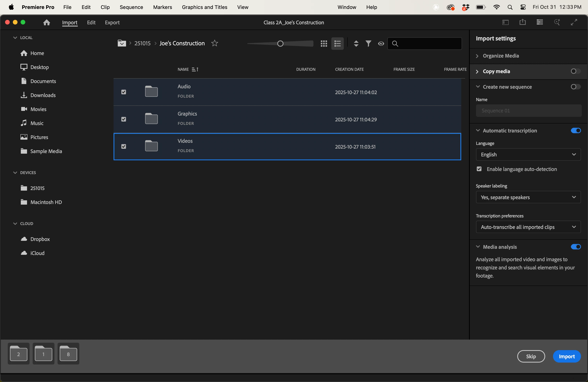Adjust the thumbnail size slider handle
The height and width of the screenshot is (382, 588).
click(280, 44)
